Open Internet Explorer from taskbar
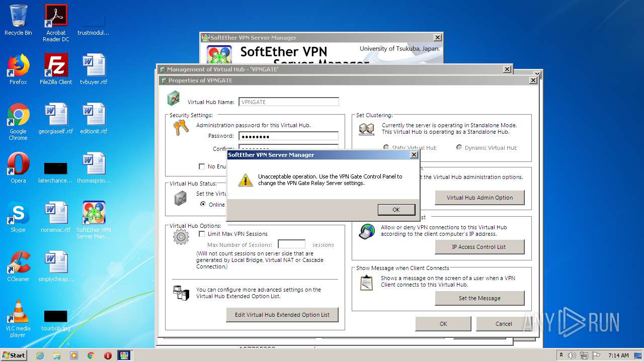This screenshot has height=362, width=644. pos(40,355)
